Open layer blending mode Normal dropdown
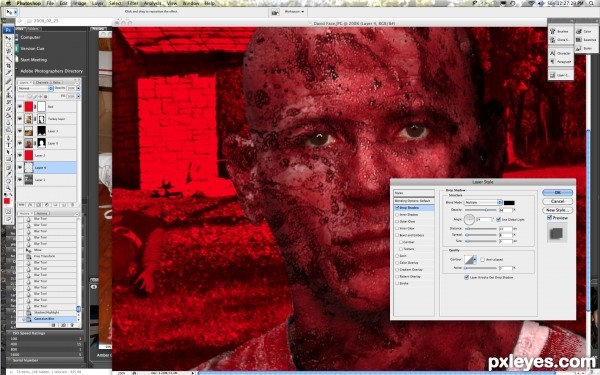The height and width of the screenshot is (375, 600). pyautogui.click(x=35, y=88)
